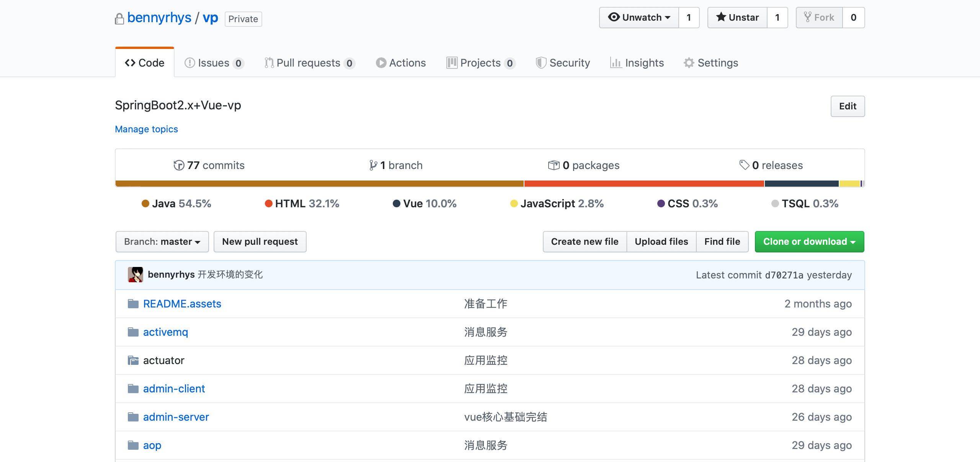Click the actuator submodule folder icon
Viewport: 980px width, 462px height.
133,360
